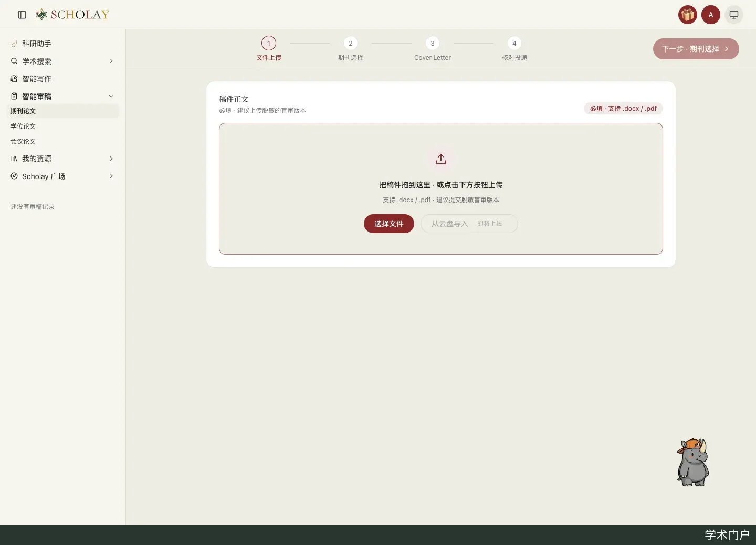
Task: Open the user avatar A
Action: [x=711, y=15]
